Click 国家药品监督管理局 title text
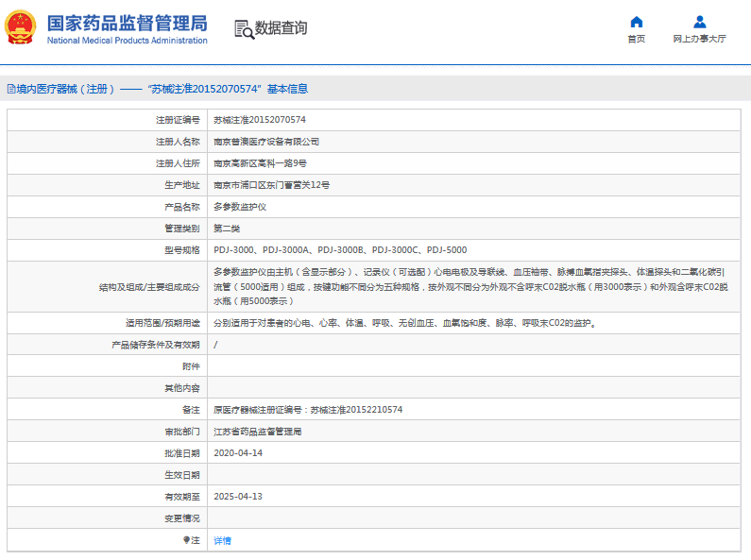Screen dimensions: 751x560 pos(127,23)
